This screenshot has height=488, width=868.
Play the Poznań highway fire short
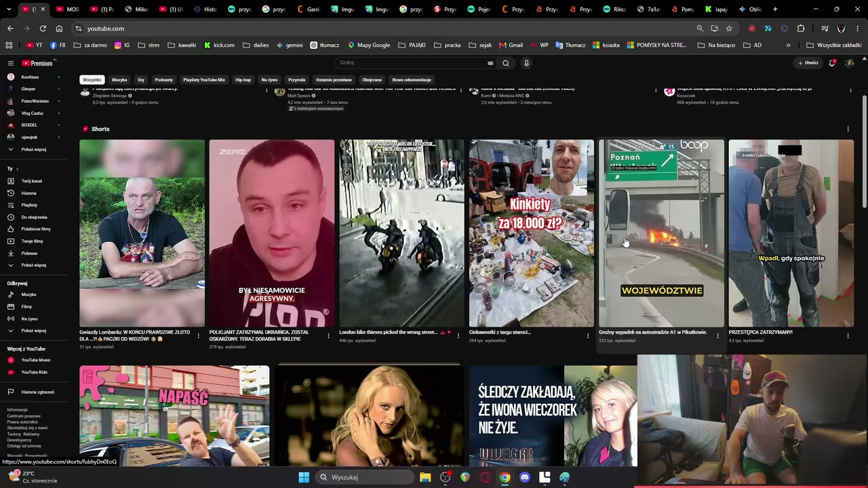(661, 233)
